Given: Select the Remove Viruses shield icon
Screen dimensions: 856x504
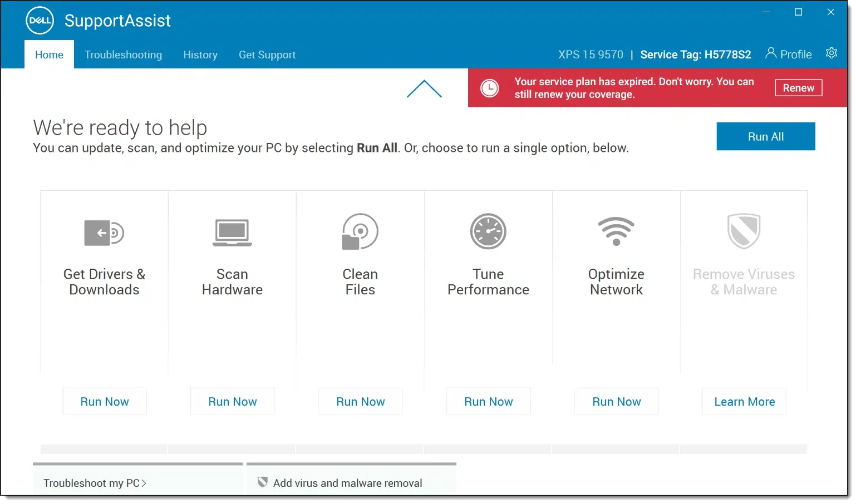Looking at the screenshot, I should point(744,231).
